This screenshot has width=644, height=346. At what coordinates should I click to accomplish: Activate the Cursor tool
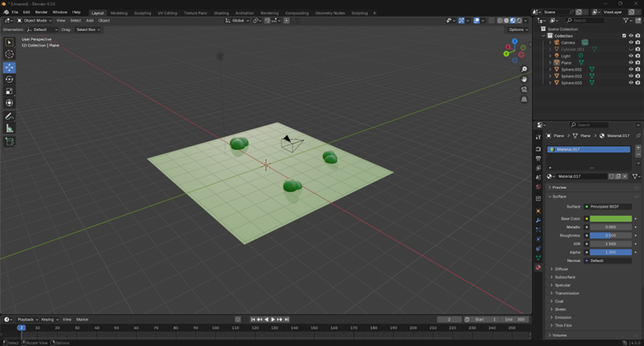tap(10, 54)
